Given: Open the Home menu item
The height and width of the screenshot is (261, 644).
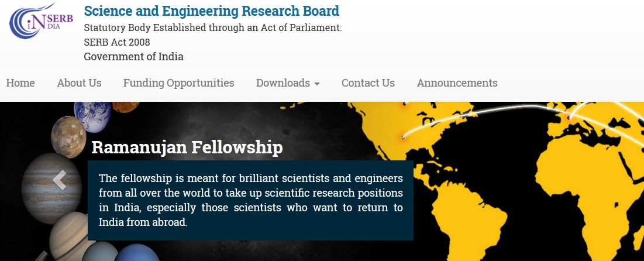Looking at the screenshot, I should tap(20, 83).
